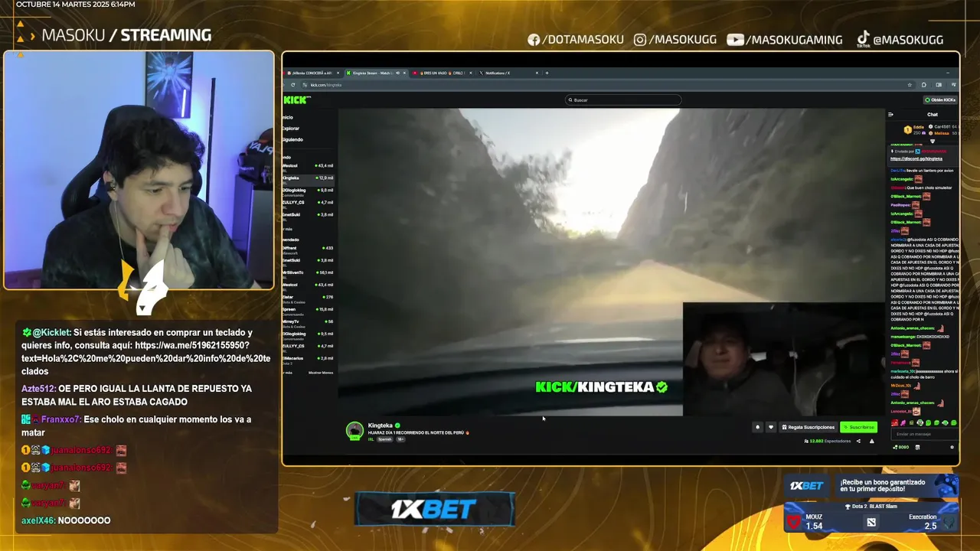Click Kingteka avatar below the video
Image resolution: width=980 pixels, height=551 pixels.
(354, 431)
